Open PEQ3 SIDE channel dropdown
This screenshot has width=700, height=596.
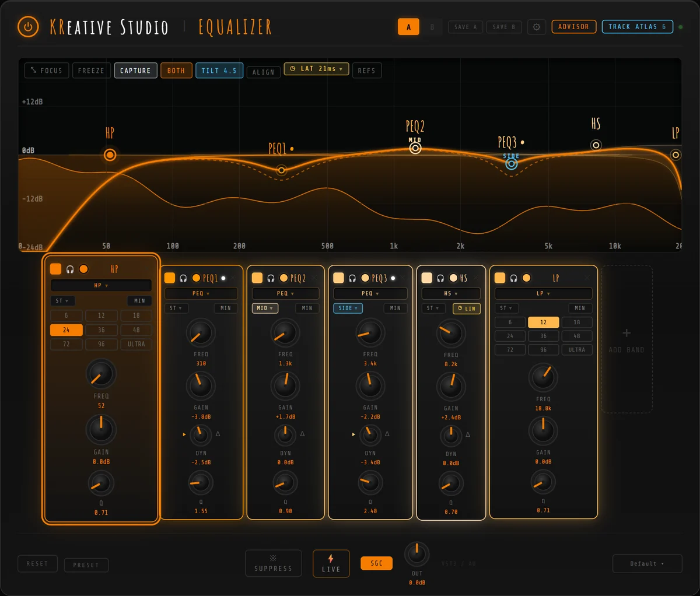pos(348,308)
